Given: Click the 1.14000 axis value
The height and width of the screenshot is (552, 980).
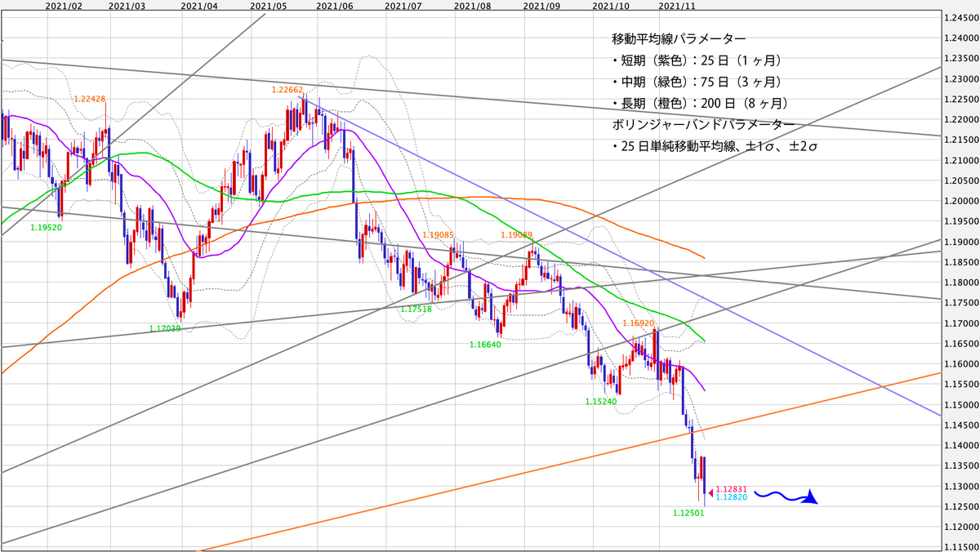Looking at the screenshot, I should pos(960,446).
